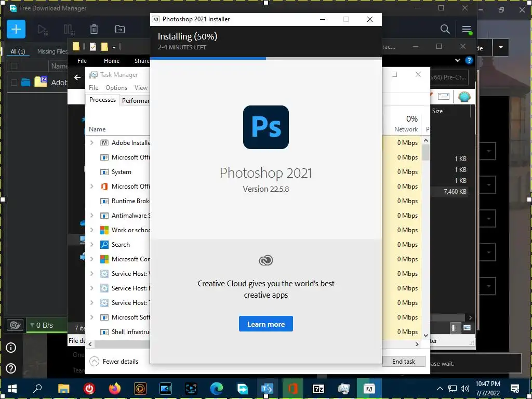Click the envelope mail icon
Viewport: 532px width, 399px height.
point(444,96)
